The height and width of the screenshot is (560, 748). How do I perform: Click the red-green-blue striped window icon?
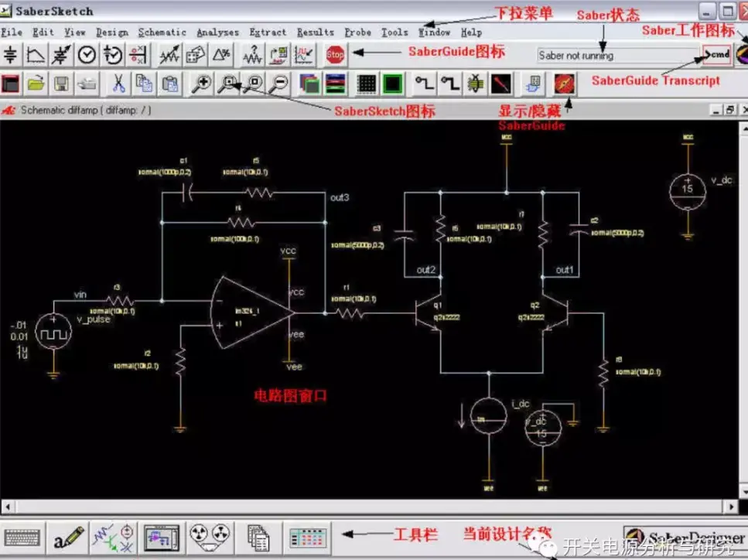336,84
